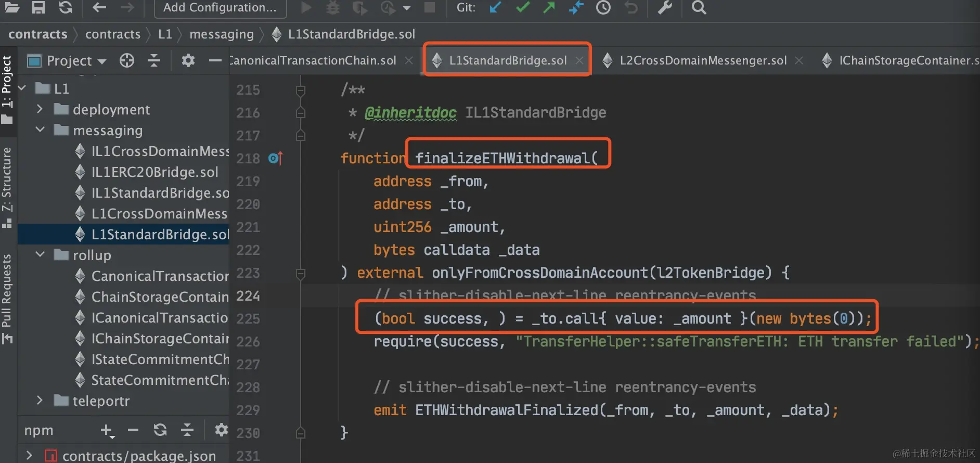Image resolution: width=980 pixels, height=463 pixels.
Task: Click 'L1' breadcrumb segment
Action: coord(165,34)
